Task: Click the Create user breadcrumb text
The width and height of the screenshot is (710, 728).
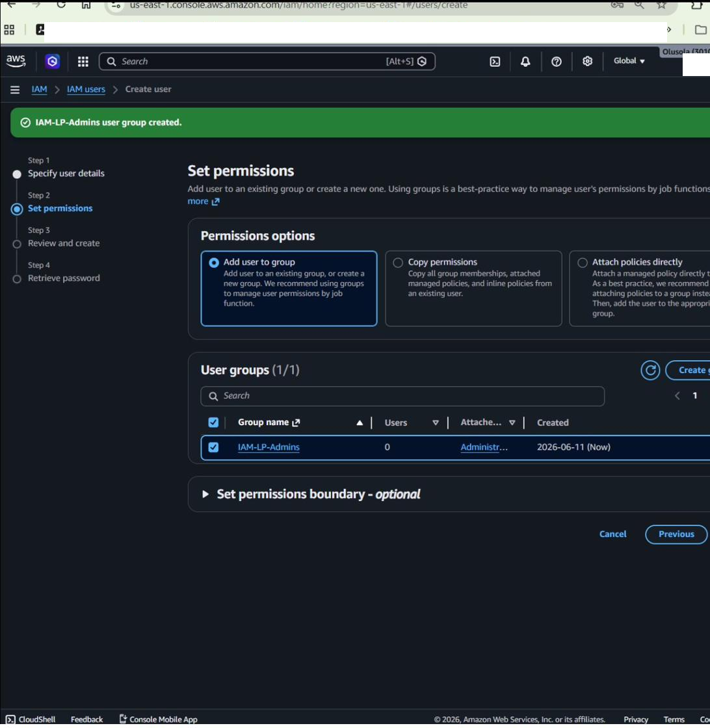Action: coord(148,89)
